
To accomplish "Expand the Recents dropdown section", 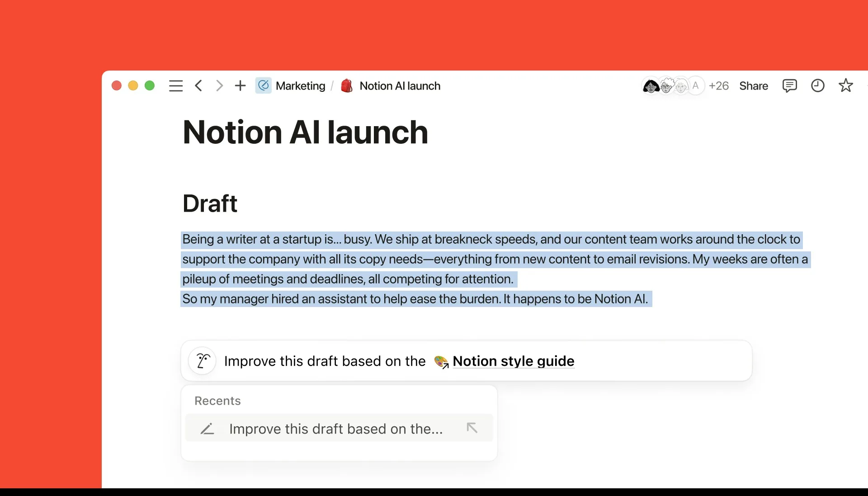I will 217,400.
